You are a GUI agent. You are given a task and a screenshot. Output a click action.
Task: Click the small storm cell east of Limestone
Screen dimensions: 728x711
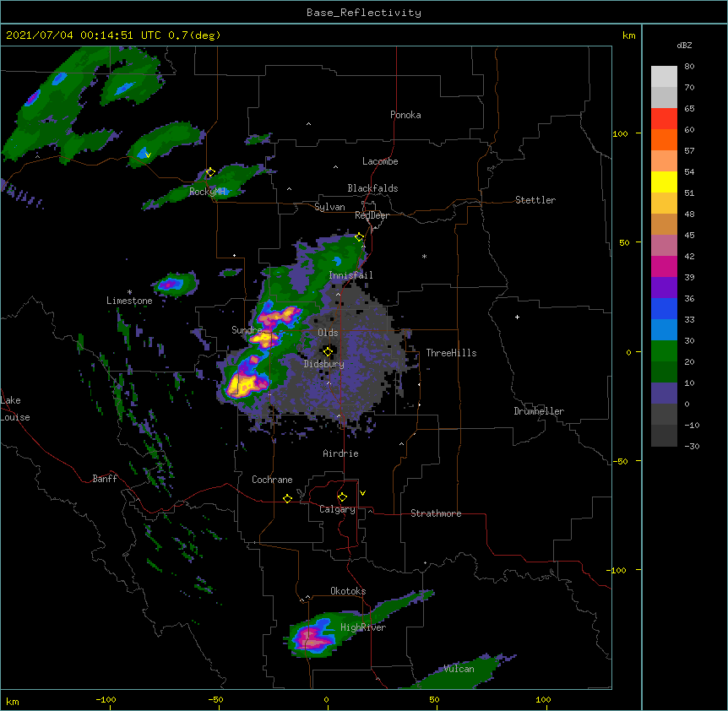click(x=175, y=284)
